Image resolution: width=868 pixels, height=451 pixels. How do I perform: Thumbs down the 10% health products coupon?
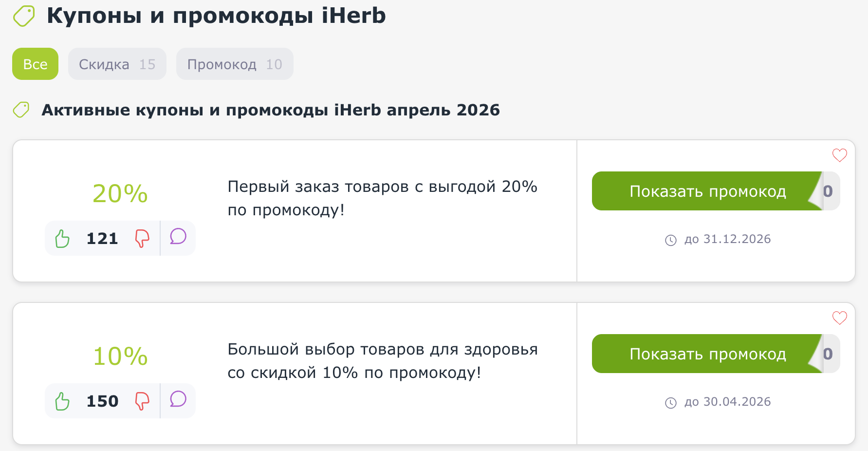[x=142, y=401]
